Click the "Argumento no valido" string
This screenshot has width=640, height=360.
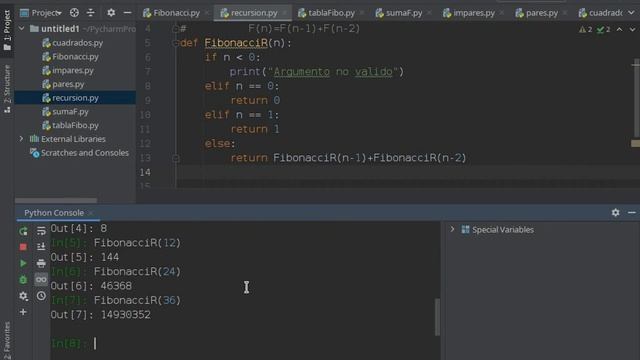[x=333, y=72]
